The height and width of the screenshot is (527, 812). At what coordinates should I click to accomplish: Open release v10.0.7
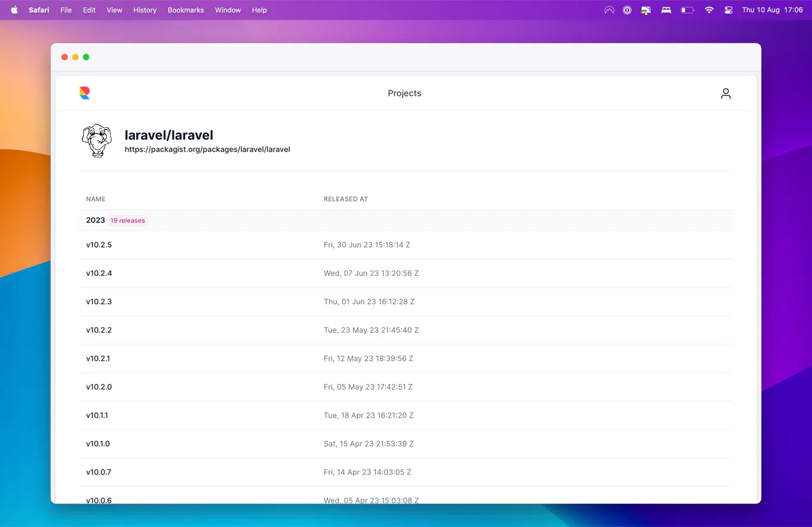(98, 472)
